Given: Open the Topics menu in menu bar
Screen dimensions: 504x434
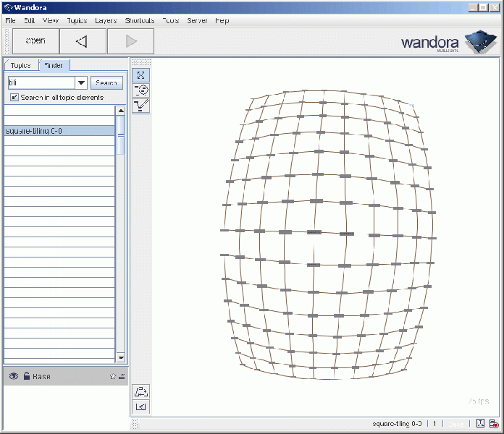Looking at the screenshot, I should click(x=77, y=21).
